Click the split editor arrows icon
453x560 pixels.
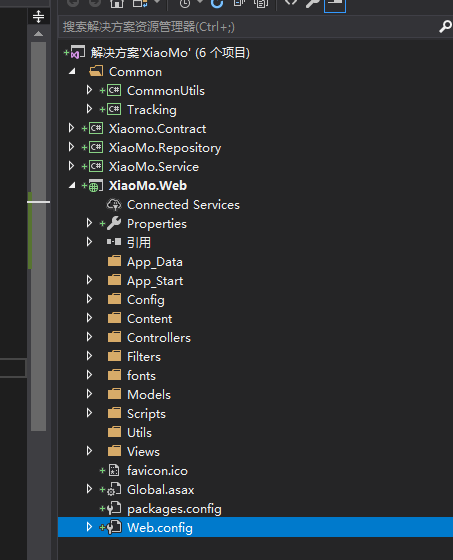[38, 16]
